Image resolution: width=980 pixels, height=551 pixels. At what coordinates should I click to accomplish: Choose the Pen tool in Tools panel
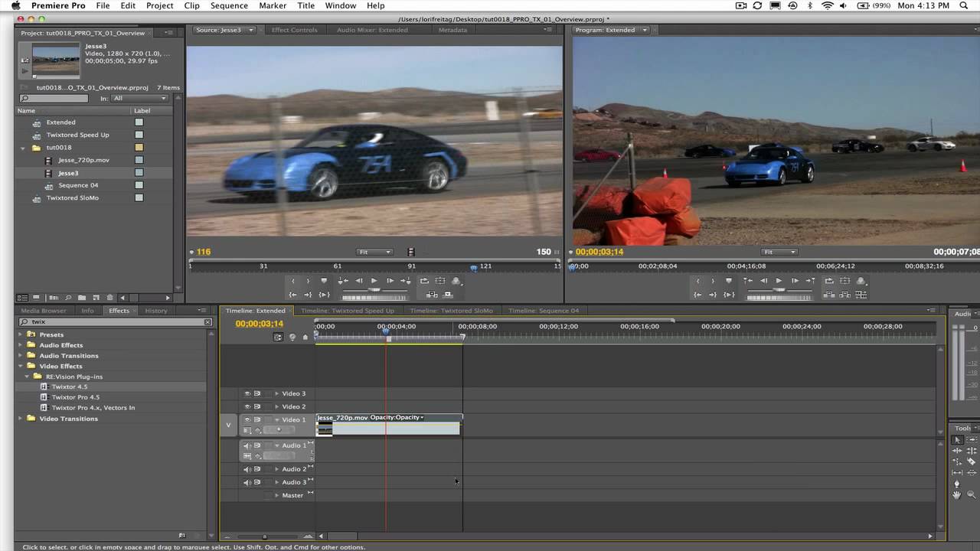point(956,484)
